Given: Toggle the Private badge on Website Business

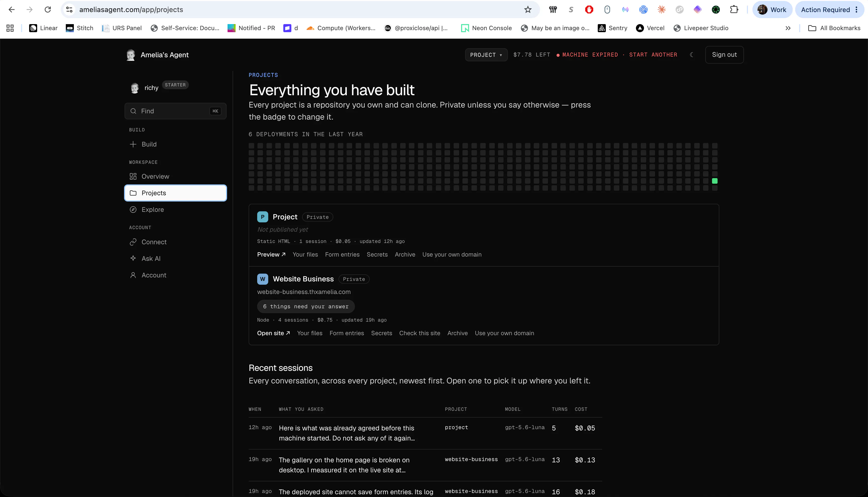Looking at the screenshot, I should [x=354, y=279].
